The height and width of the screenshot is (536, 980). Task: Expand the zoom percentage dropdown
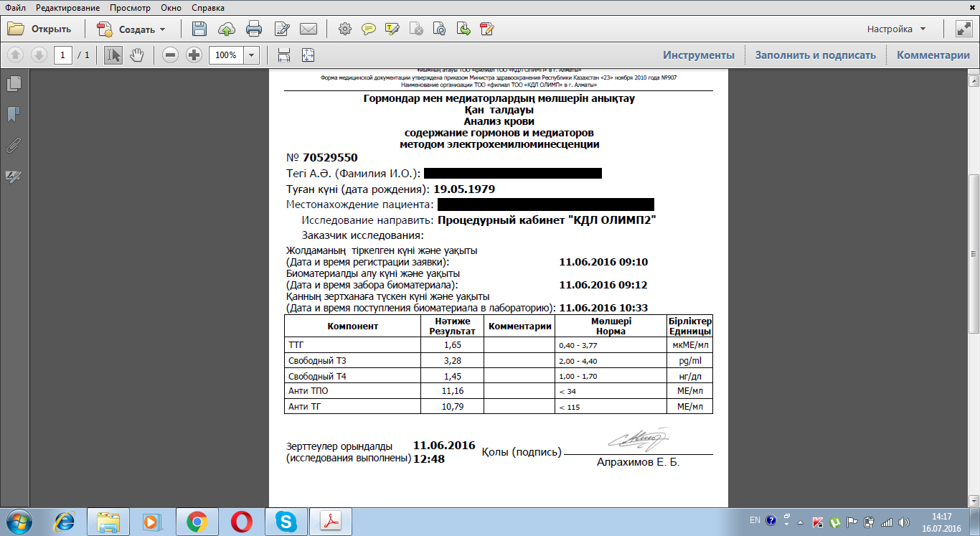point(252,55)
